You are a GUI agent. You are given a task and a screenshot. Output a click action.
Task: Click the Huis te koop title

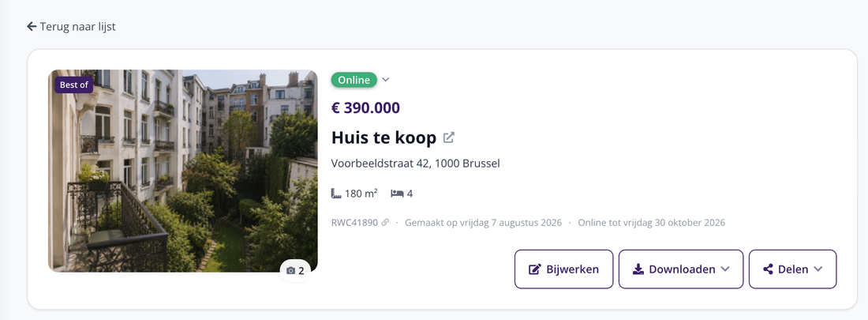383,137
